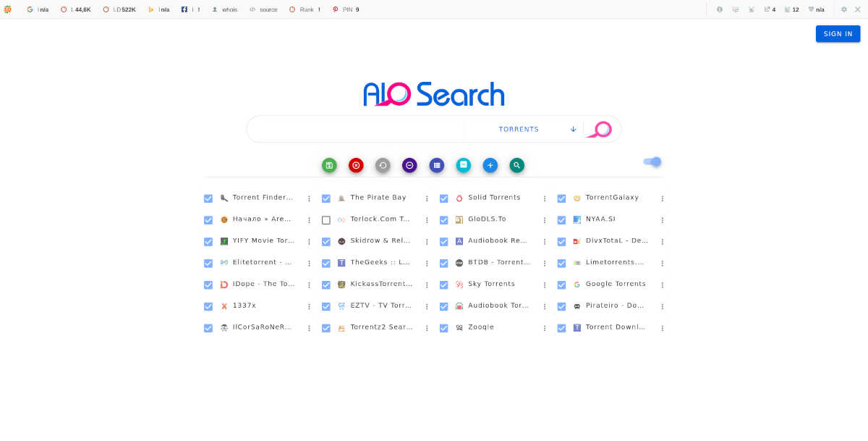Open the Torrent Finder three-dot menu
This screenshot has width=868, height=441.
tap(309, 198)
